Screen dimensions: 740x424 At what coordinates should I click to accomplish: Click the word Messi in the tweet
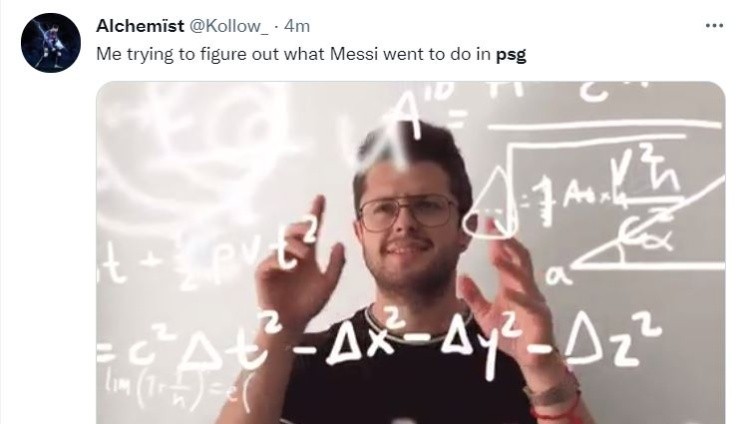354,54
